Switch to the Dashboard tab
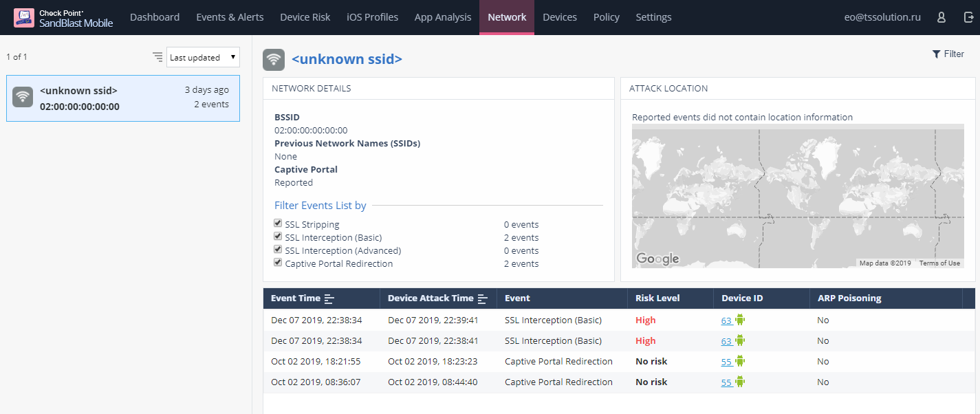 155,17
